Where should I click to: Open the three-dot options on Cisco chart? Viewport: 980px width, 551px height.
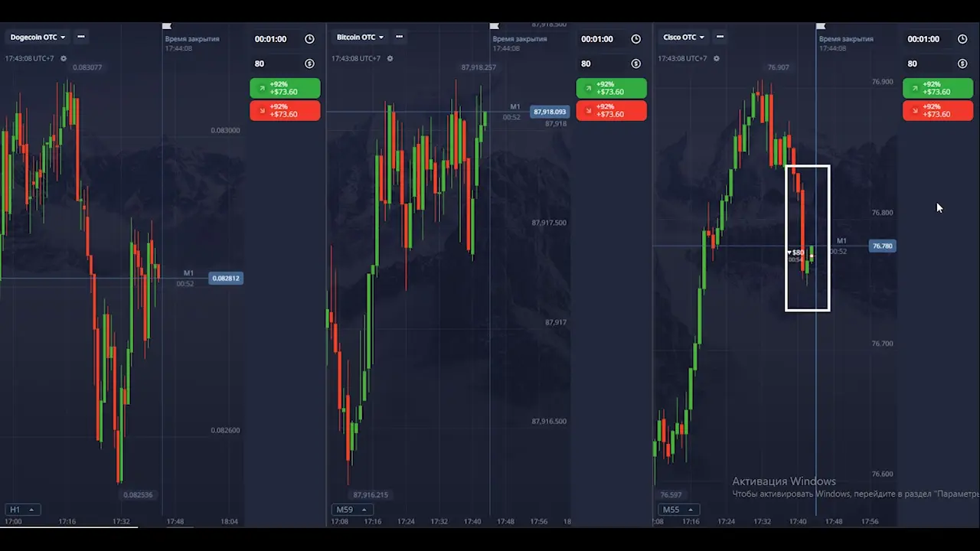click(721, 37)
